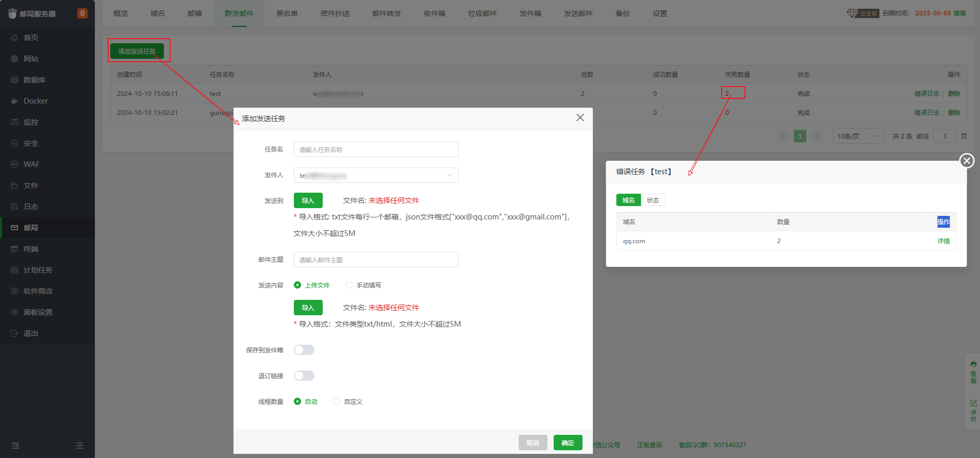
Task: Click failed count 2 for test task
Action: tap(727, 93)
